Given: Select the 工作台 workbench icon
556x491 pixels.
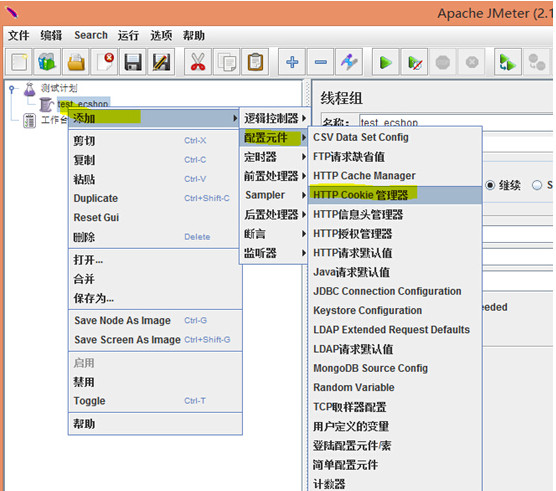Looking at the screenshot, I should pyautogui.click(x=29, y=121).
